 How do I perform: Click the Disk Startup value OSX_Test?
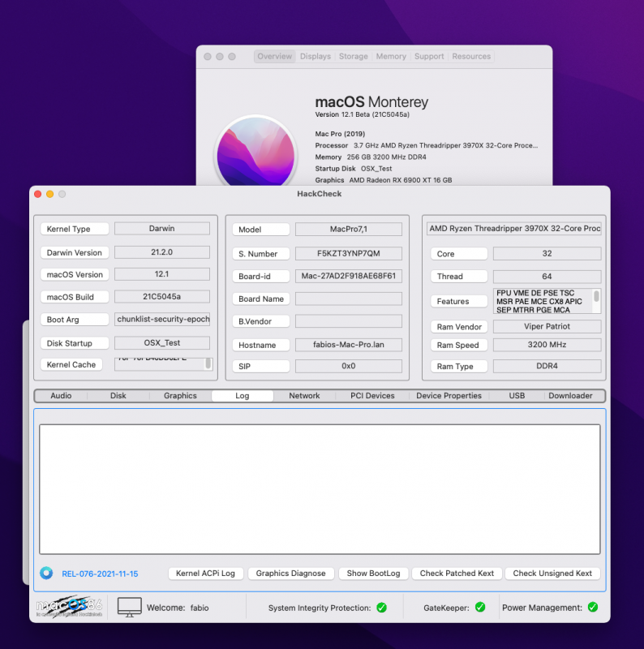162,342
